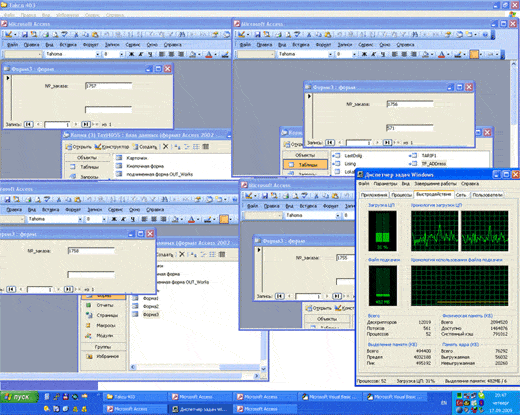Click Открыть in Taxi4055 database window
The image size is (520, 415).
[x=79, y=147]
